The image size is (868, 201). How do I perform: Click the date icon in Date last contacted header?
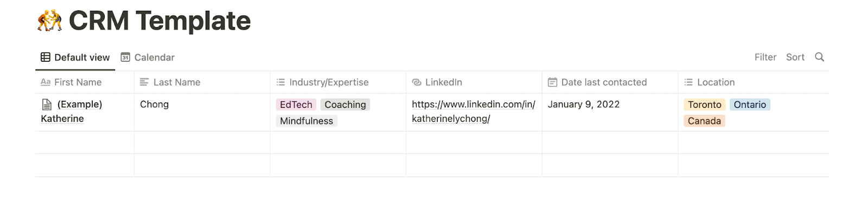tap(552, 82)
